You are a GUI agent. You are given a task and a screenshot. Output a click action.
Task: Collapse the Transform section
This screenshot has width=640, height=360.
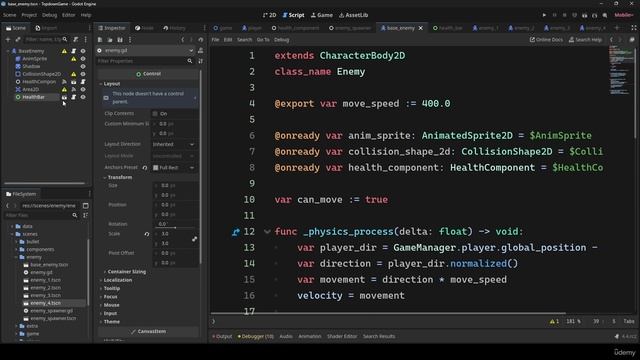[105, 178]
